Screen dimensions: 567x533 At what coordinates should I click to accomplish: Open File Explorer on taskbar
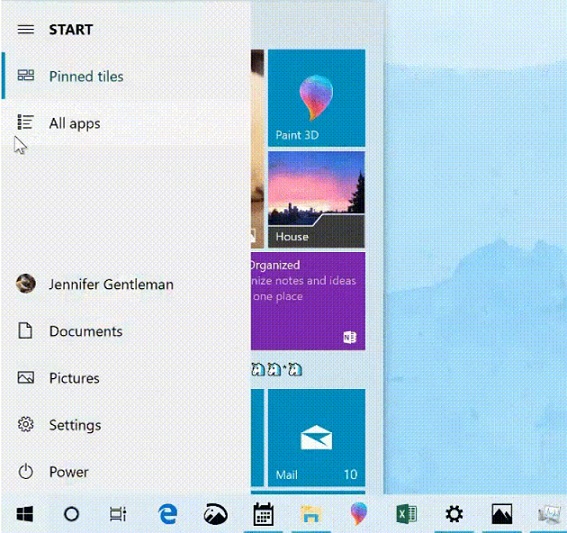pos(311,514)
